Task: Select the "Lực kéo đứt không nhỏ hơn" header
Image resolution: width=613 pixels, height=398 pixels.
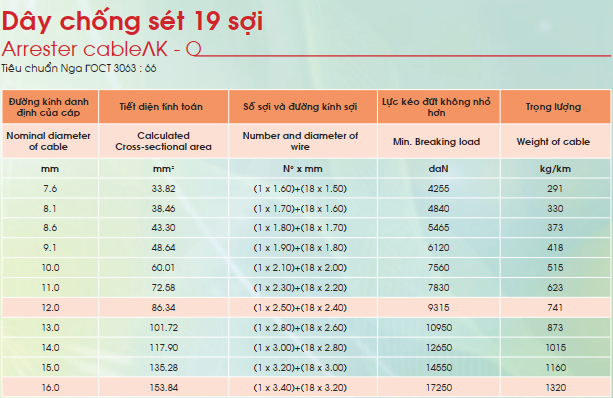Action: tap(436, 107)
